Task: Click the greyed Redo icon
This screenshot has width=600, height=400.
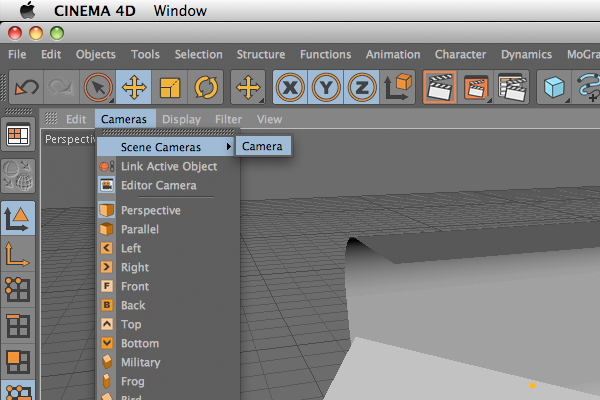Action: 61,87
